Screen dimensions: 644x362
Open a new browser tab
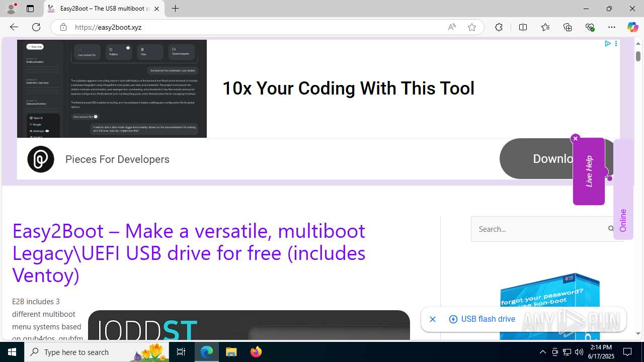click(x=175, y=9)
